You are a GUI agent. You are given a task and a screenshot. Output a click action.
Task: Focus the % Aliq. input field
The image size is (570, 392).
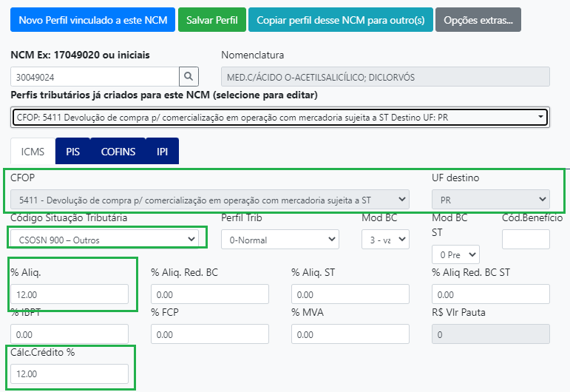pos(69,294)
